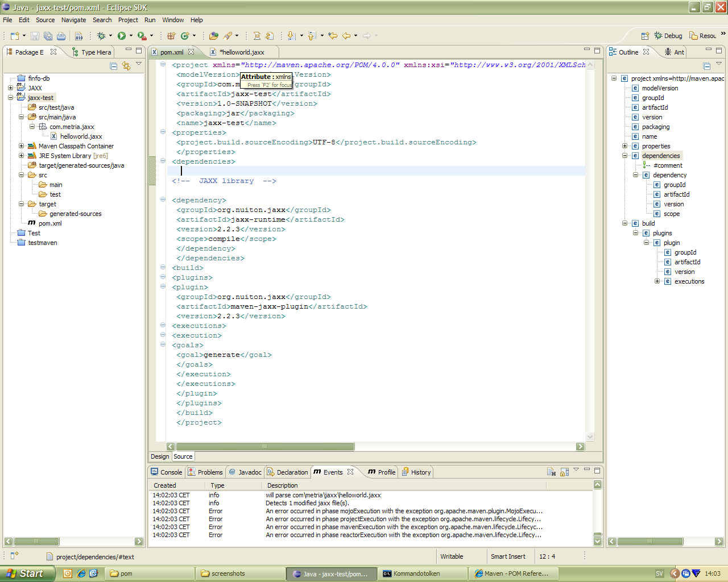This screenshot has width=728, height=582.
Task: Click the Search flashlight toolbar icon
Action: point(228,36)
